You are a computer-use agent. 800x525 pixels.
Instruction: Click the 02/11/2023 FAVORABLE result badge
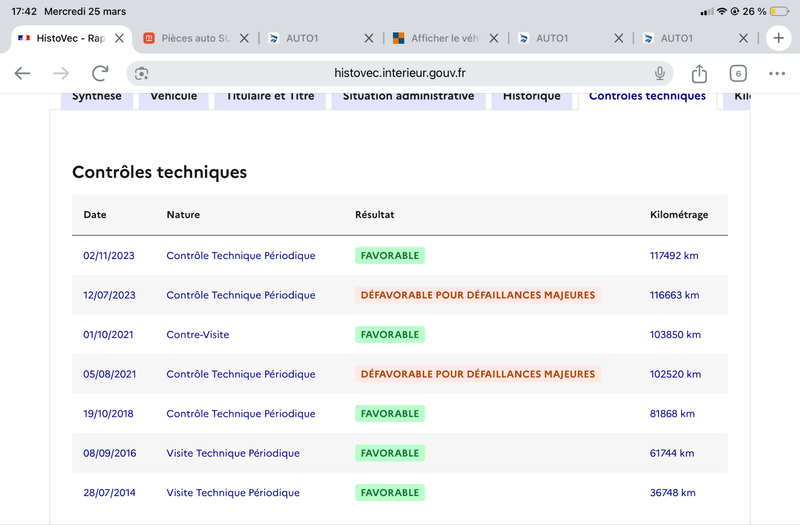(390, 256)
